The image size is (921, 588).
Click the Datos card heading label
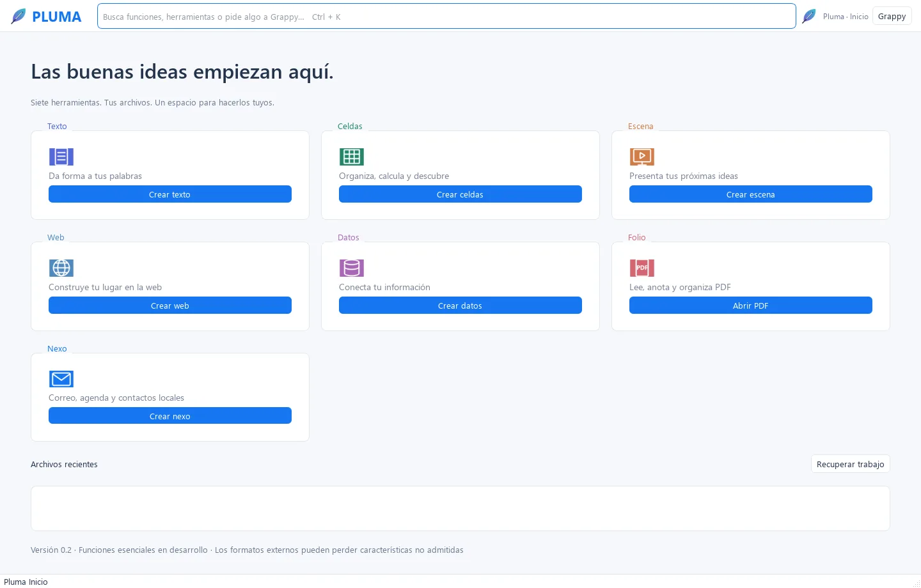tap(349, 237)
